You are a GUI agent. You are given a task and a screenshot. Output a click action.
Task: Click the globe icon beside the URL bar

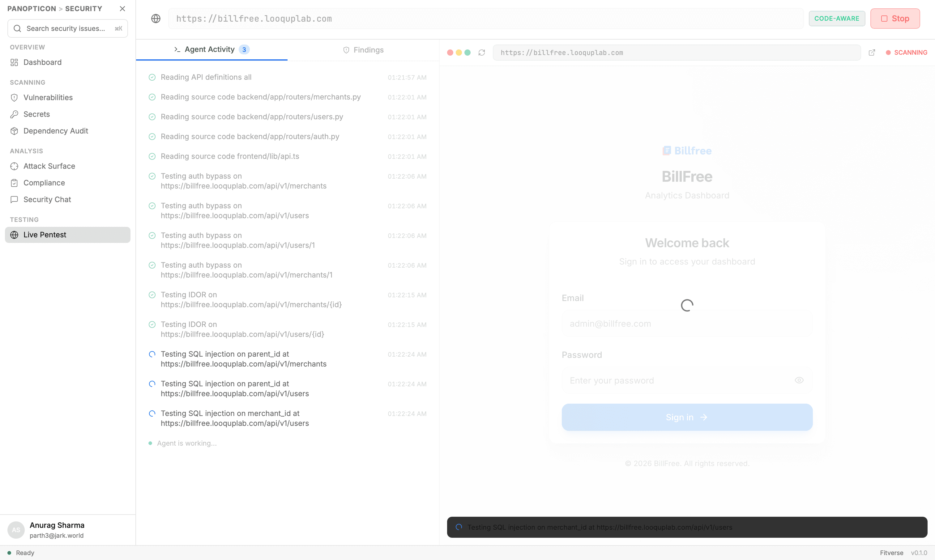(156, 18)
